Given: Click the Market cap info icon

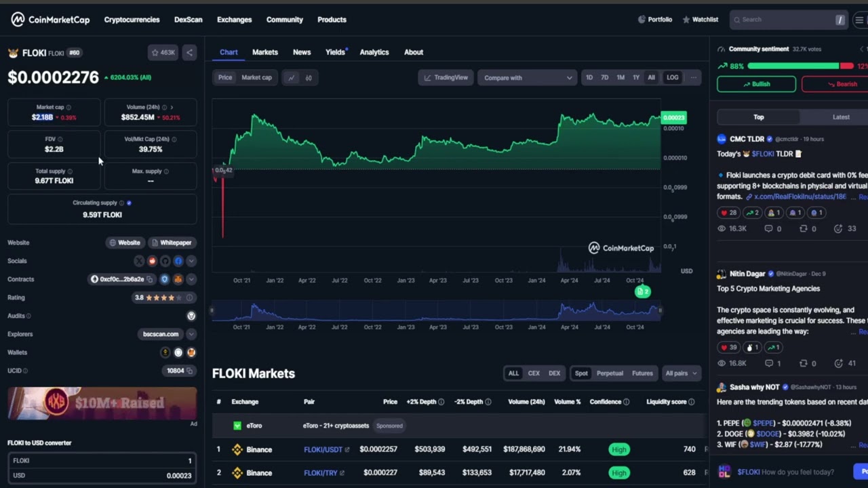Looking at the screenshot, I should pos(68,107).
